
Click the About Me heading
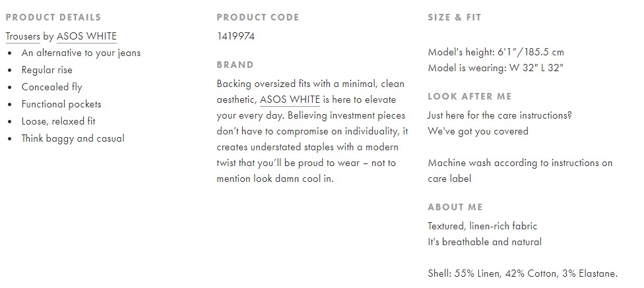[x=455, y=207]
